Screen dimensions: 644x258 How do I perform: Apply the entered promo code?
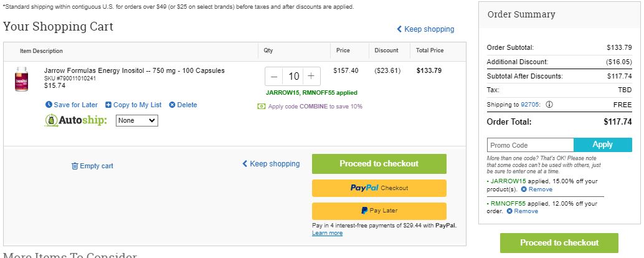602,145
